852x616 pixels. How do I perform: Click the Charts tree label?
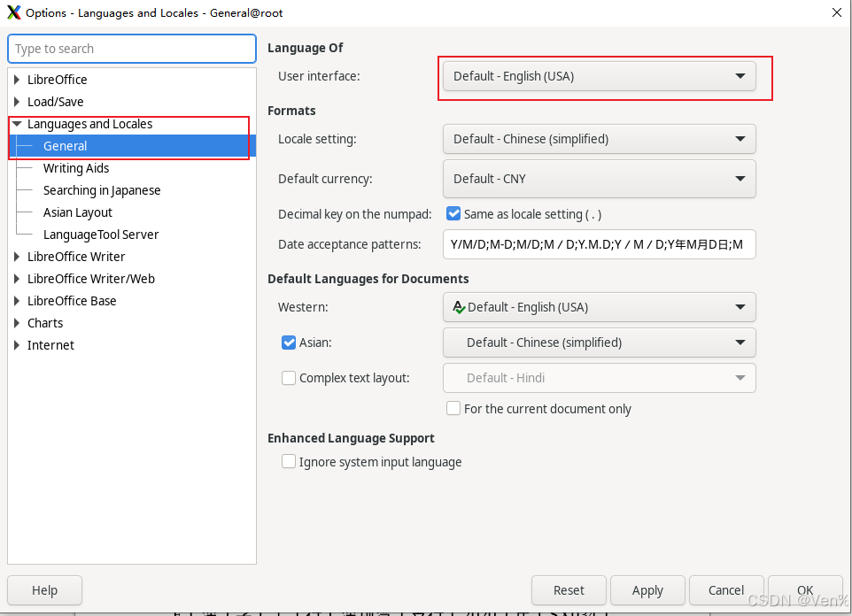pos(45,323)
